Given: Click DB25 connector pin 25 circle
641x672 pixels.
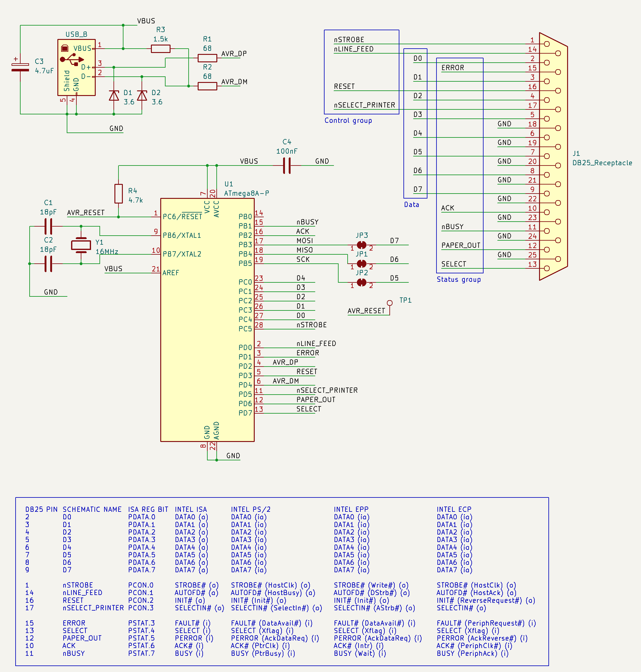Looking at the screenshot, I should click(558, 259).
